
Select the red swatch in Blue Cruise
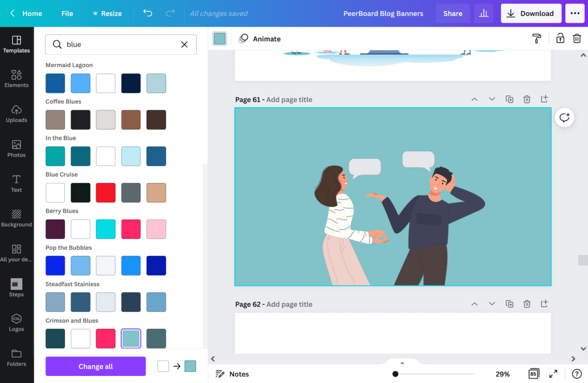coord(106,193)
